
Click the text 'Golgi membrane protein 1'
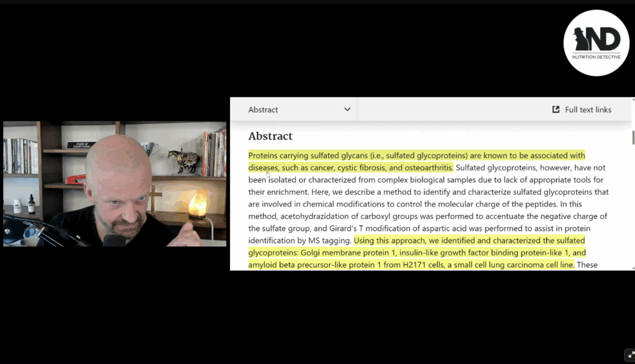tap(349, 252)
